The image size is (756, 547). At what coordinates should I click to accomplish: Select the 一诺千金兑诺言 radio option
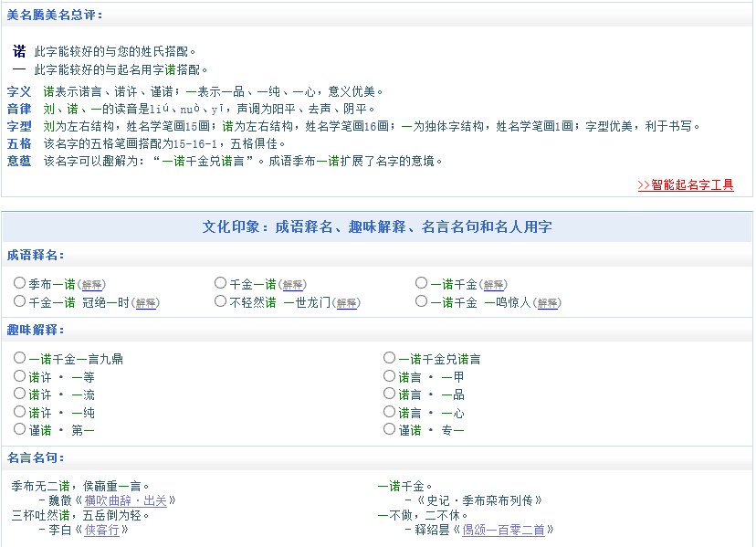tap(390, 358)
